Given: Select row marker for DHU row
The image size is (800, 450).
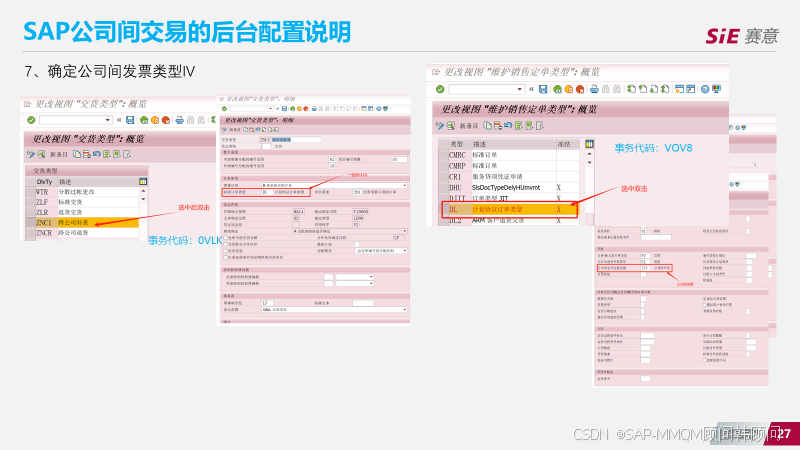Looking at the screenshot, I should [x=443, y=187].
